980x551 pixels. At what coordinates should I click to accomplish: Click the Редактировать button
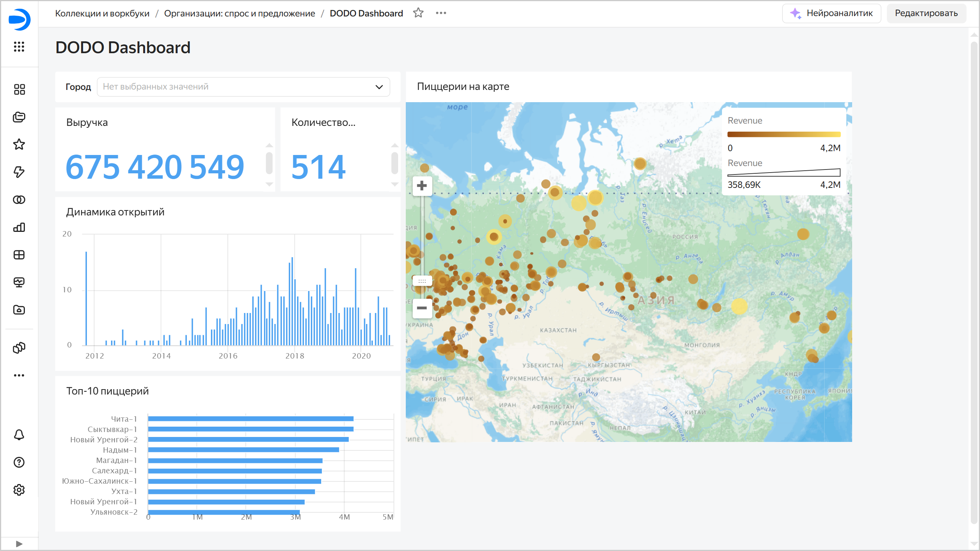pos(926,13)
